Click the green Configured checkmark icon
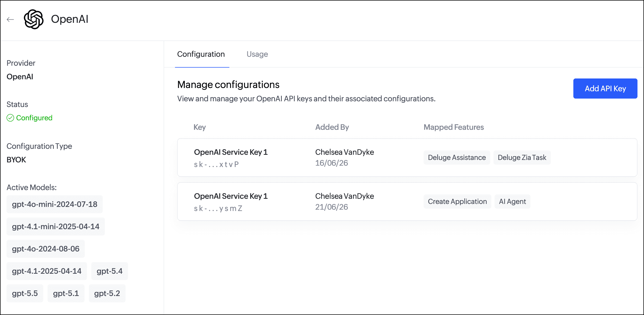644x315 pixels. [x=10, y=118]
